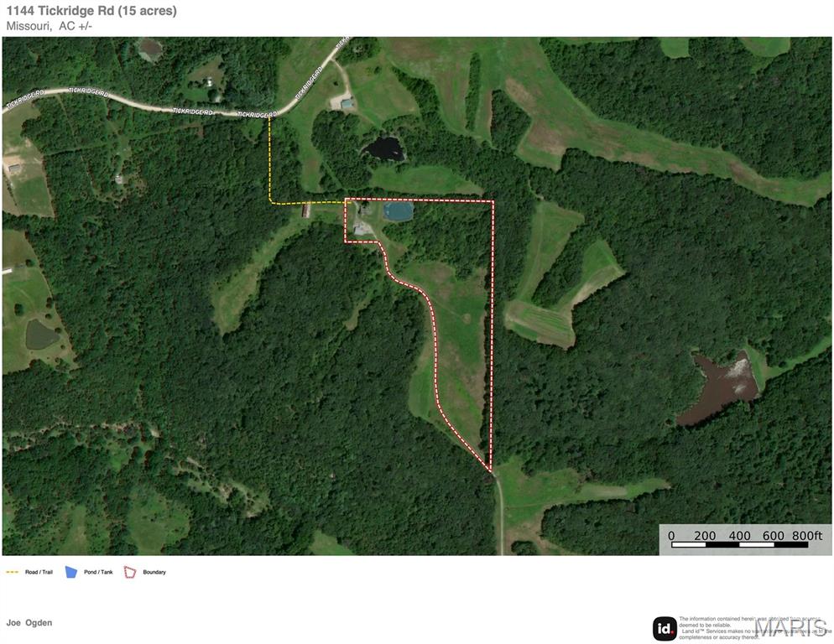Click the Tickridge Rd label near yellow trail start
834x644 pixels.
[258, 114]
